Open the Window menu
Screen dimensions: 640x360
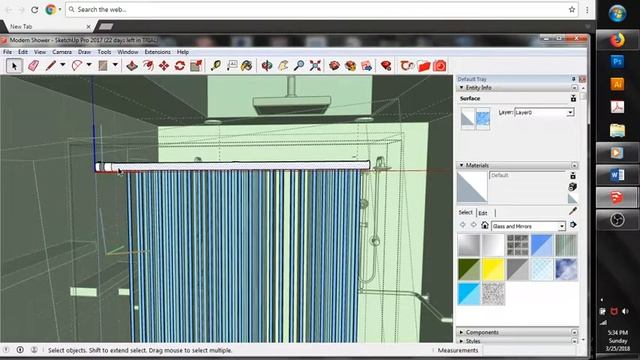click(x=128, y=52)
